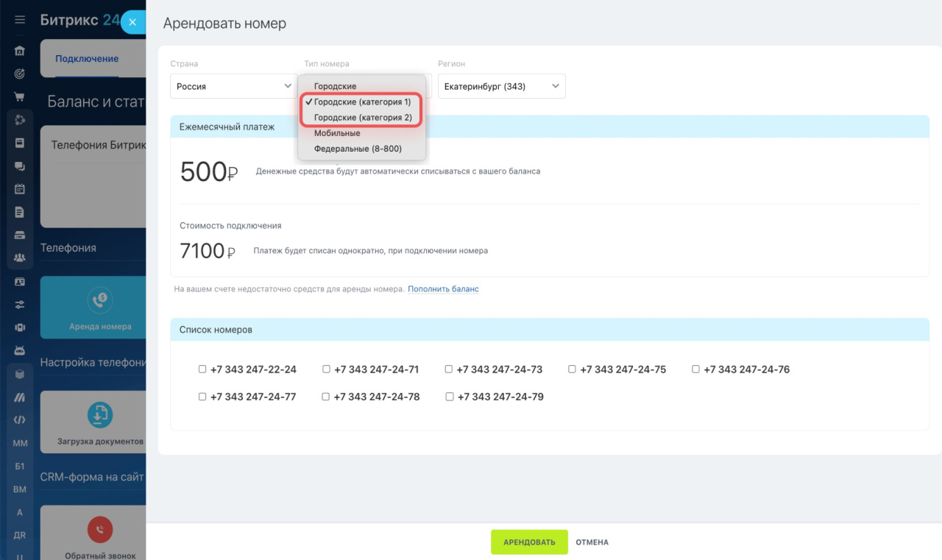Tick the checkbox for +7 343 247-24-71
942x560 pixels.
pyautogui.click(x=326, y=369)
